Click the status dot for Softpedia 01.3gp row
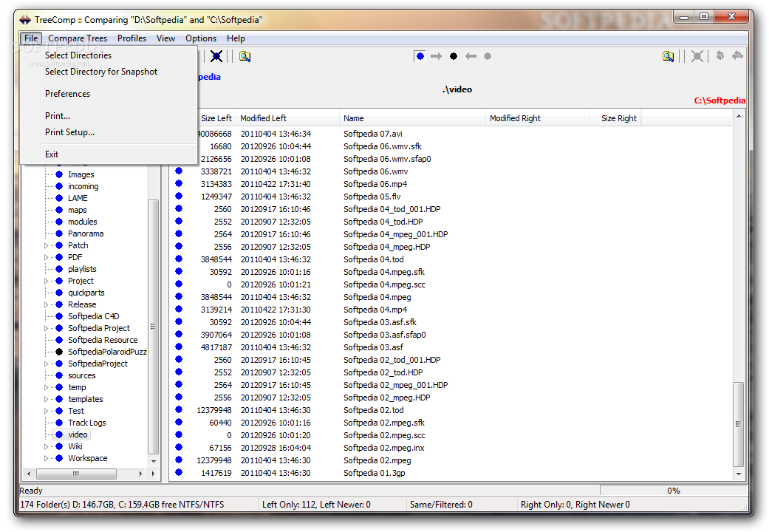This screenshot has height=532, width=769. click(x=179, y=472)
